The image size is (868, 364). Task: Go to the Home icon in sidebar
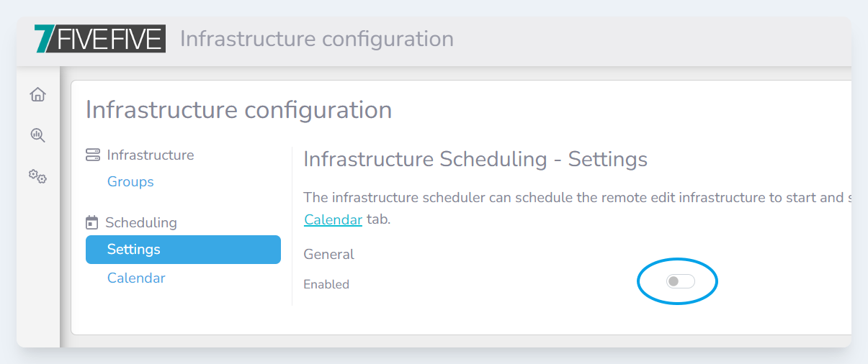coord(37,94)
